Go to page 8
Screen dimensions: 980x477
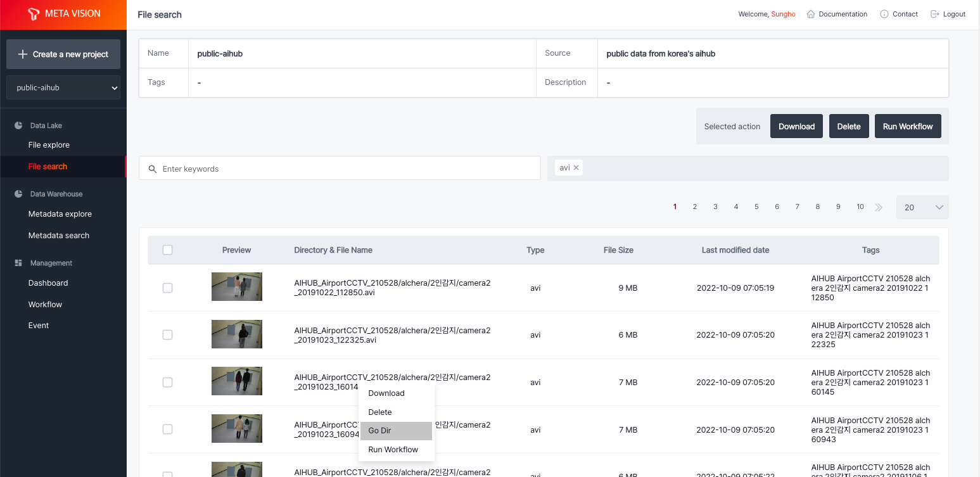(x=818, y=207)
